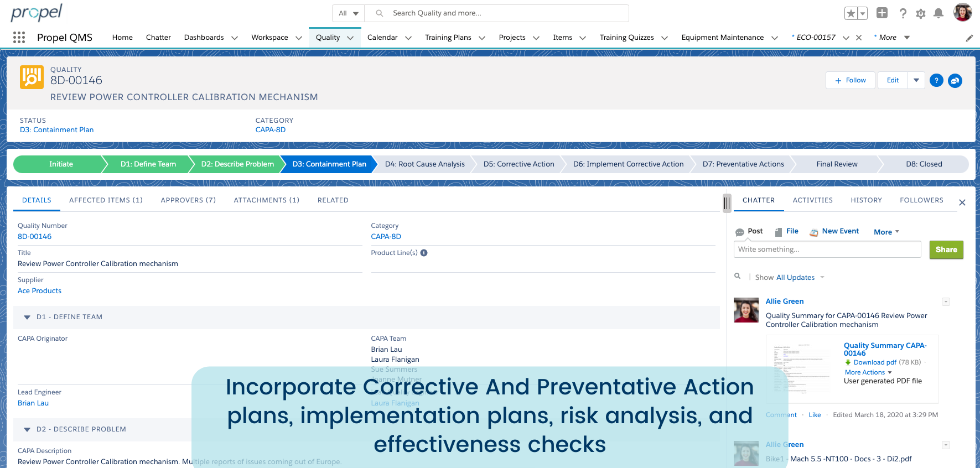Switch to the History tab

(x=866, y=200)
